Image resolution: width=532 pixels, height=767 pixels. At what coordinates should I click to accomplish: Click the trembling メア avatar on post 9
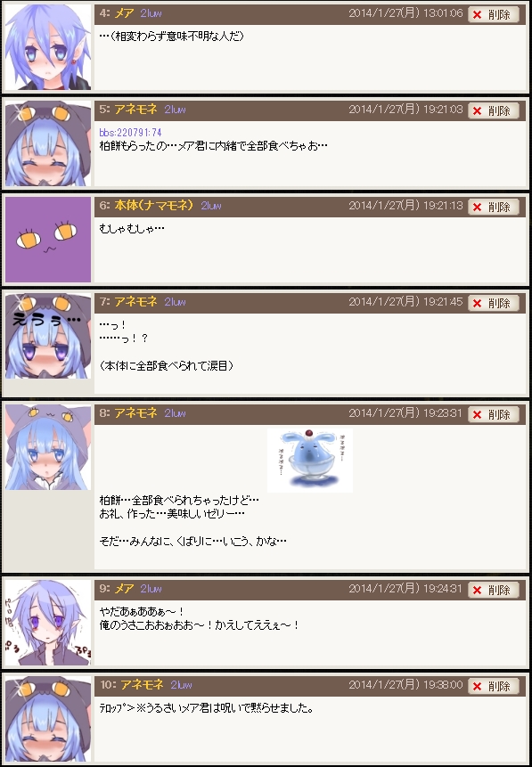(x=48, y=622)
